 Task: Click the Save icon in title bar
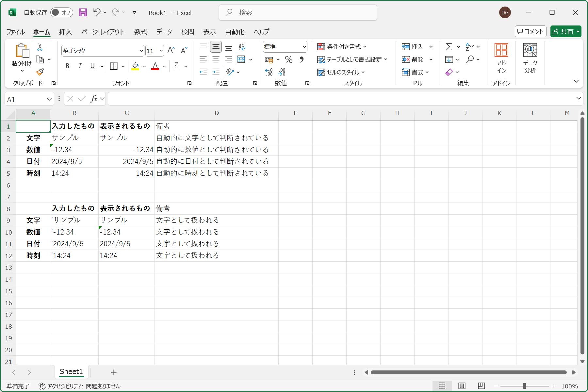point(83,12)
